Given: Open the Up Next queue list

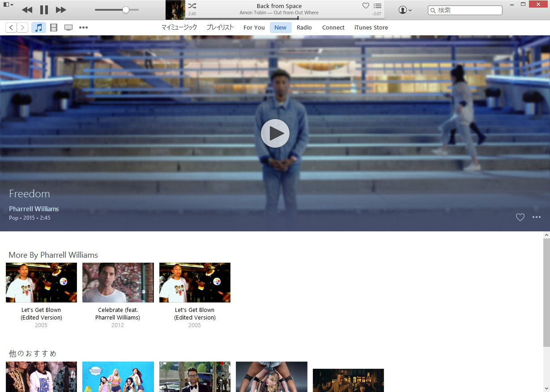Looking at the screenshot, I should point(377,6).
